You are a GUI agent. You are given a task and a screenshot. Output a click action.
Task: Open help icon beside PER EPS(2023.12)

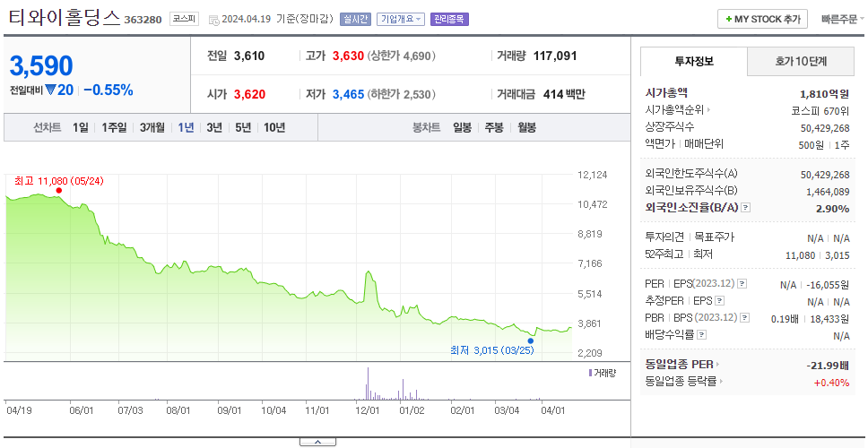click(x=742, y=284)
